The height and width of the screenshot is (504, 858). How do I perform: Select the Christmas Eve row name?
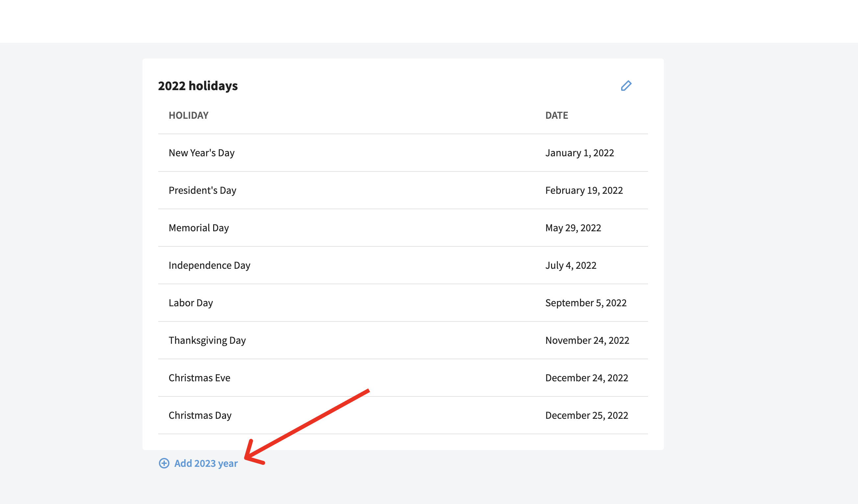(199, 378)
